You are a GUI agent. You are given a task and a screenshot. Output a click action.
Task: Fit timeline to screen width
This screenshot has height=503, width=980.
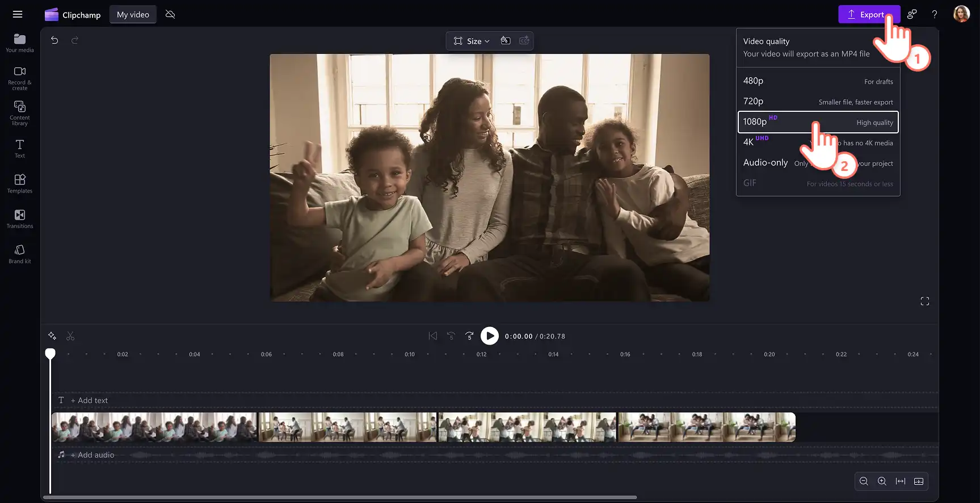click(901, 481)
